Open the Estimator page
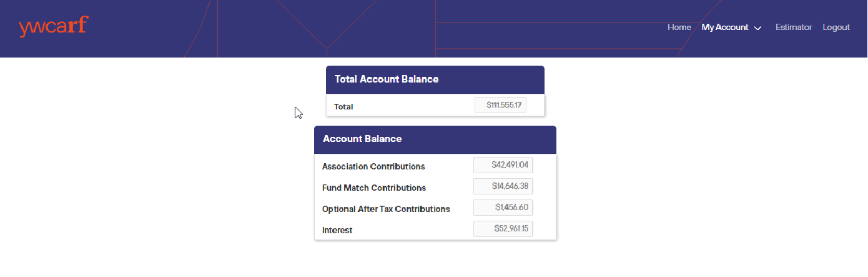 tap(794, 28)
